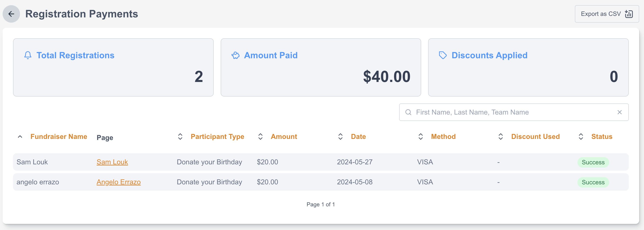644x230 pixels.
Task: Click the piggy bank Amount Paid icon
Action: pyautogui.click(x=235, y=55)
